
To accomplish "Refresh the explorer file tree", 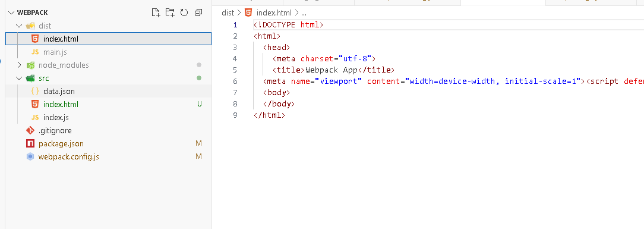I will coord(184,12).
